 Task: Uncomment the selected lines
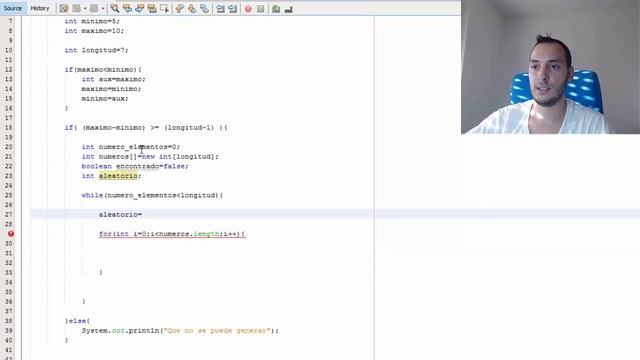point(289,9)
